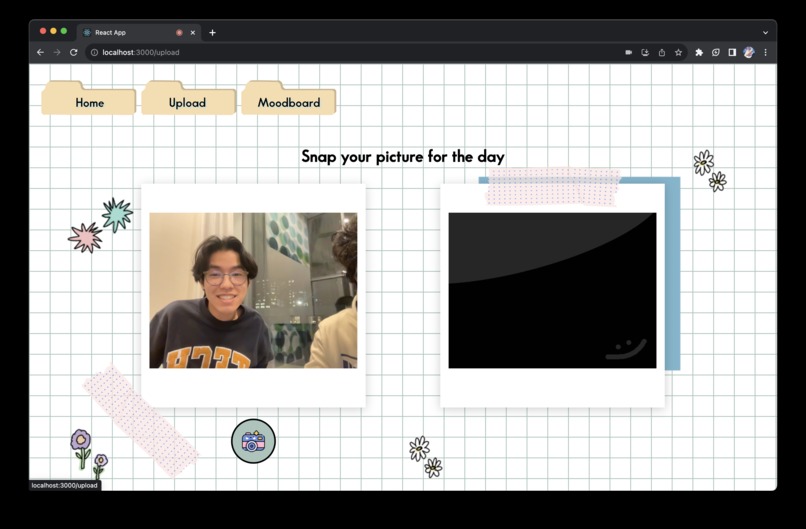Open the Chrome profile avatar
This screenshot has height=529, width=806.
pos(749,52)
